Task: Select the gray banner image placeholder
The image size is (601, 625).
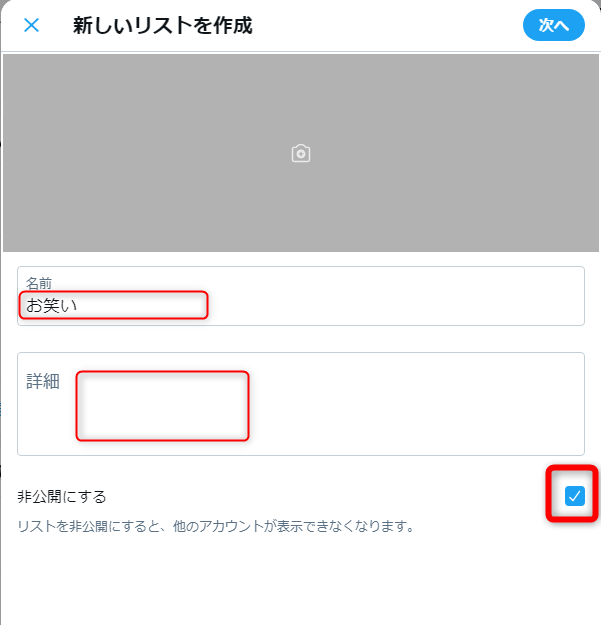Action: [301, 153]
